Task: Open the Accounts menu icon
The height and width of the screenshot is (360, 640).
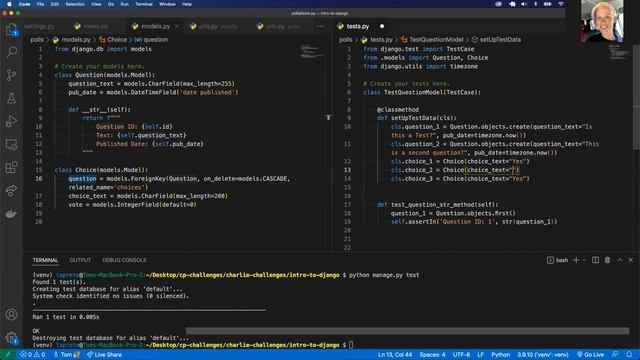Action: click(11, 315)
